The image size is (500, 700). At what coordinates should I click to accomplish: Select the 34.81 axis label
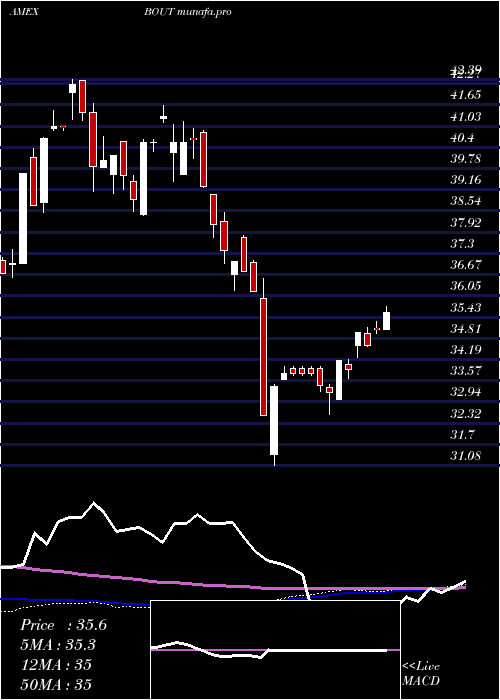coord(466,328)
